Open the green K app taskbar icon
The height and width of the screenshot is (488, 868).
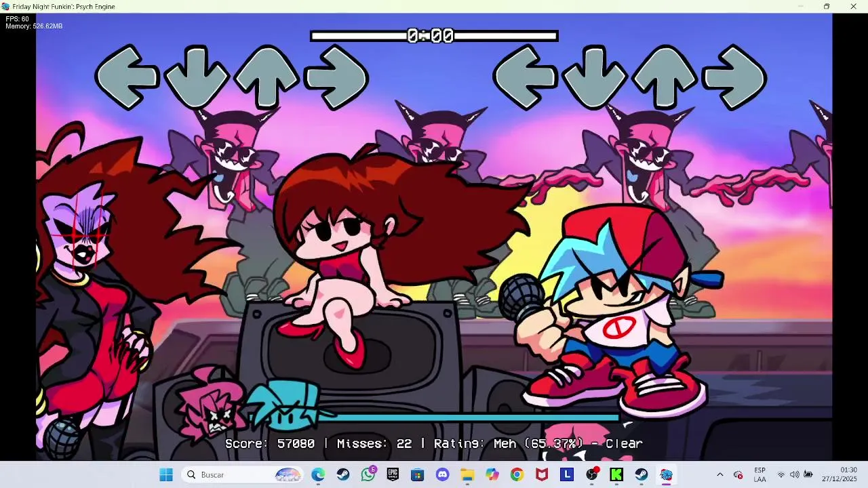[616, 474]
